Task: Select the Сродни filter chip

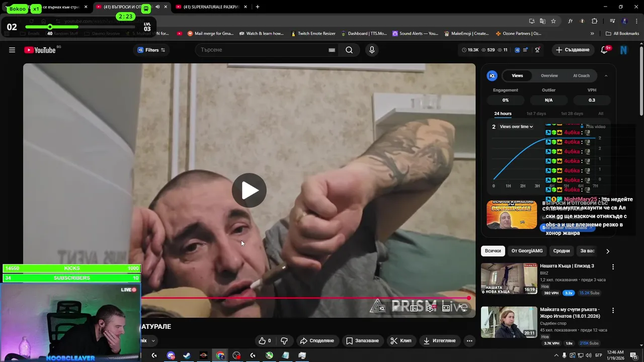Action: point(561,251)
